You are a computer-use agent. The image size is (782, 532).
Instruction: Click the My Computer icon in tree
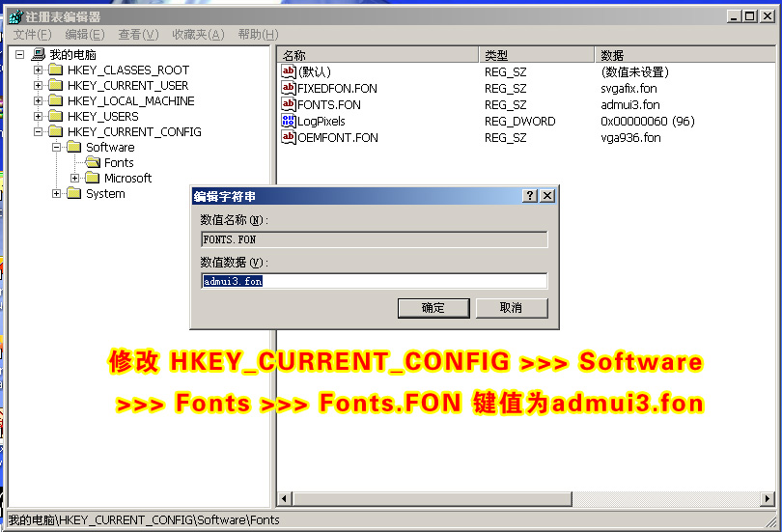[x=39, y=54]
